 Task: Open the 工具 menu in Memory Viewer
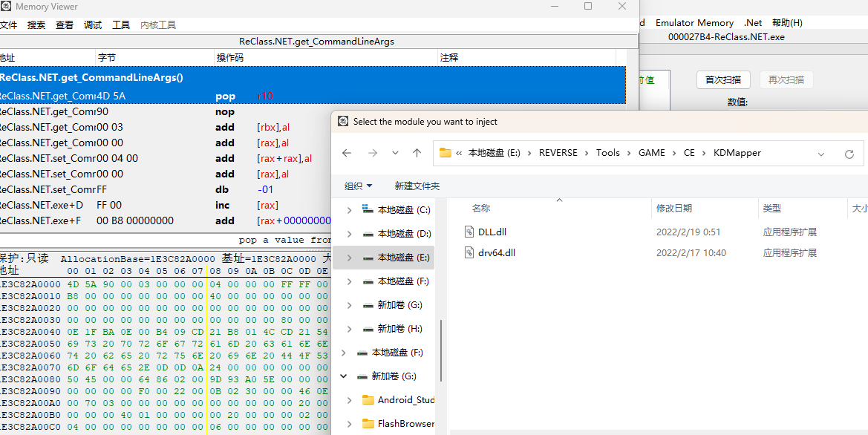tap(121, 25)
